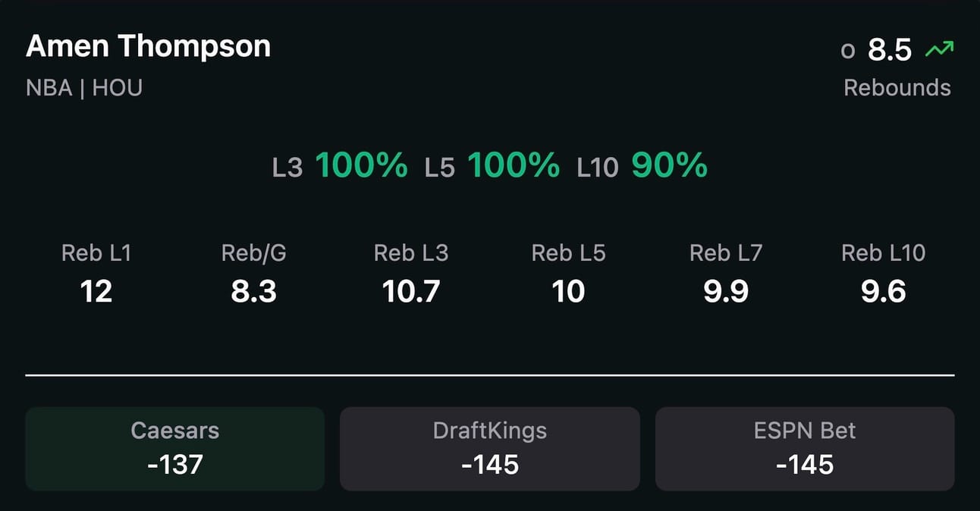Click the Reb L10 column header
Screen dimensions: 980x511
pos(884,253)
